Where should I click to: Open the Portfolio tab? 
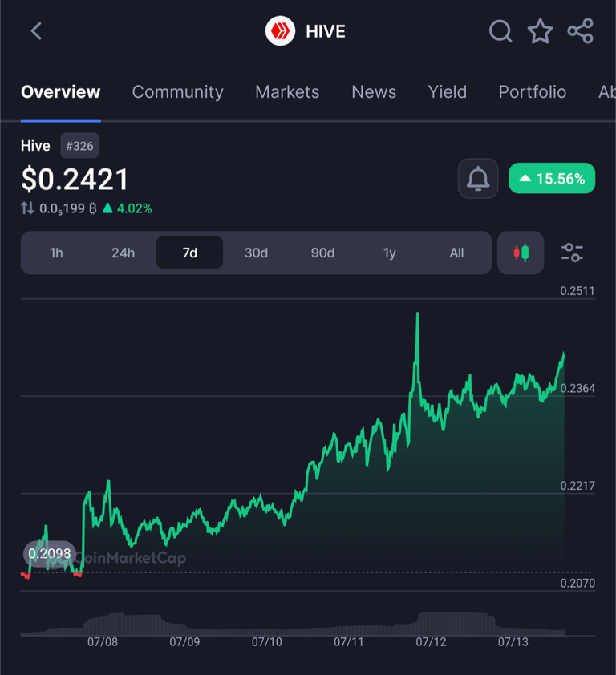tap(533, 91)
